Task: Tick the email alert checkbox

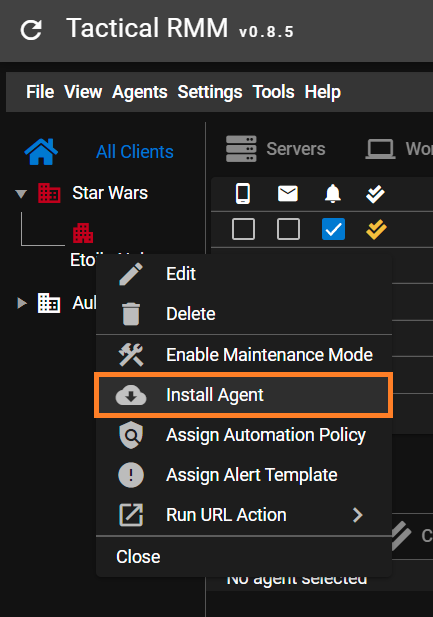Action: tap(289, 229)
